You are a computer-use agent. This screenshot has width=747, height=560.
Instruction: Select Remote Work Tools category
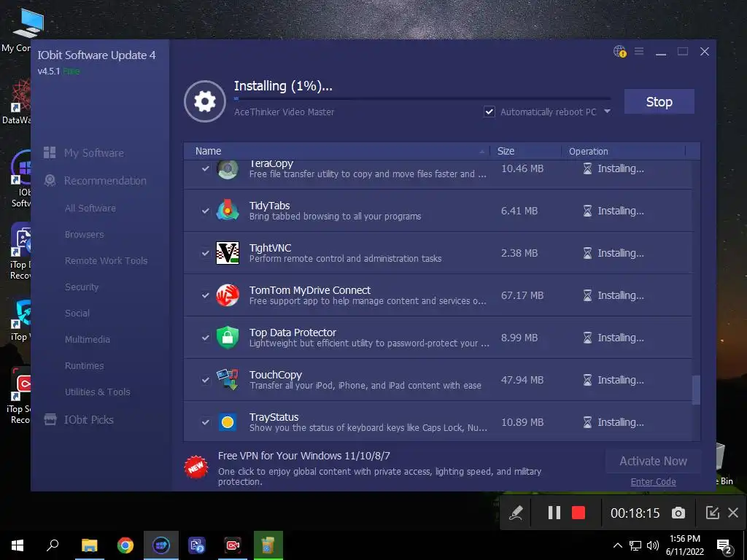click(x=107, y=260)
